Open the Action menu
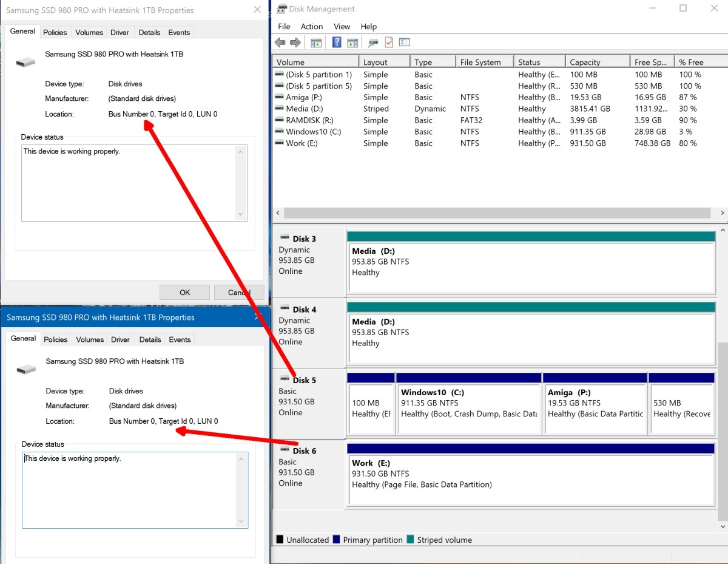The width and height of the screenshot is (728, 564). coord(311,27)
